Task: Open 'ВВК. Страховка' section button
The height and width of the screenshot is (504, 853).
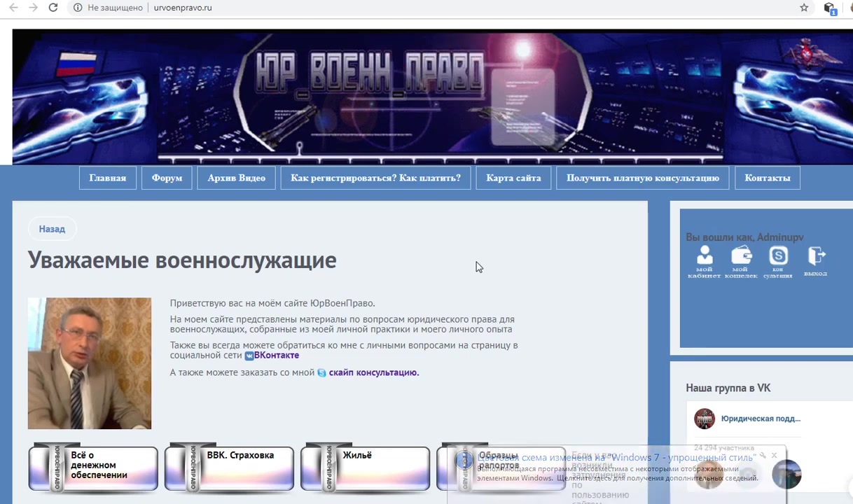Action: pos(229,467)
